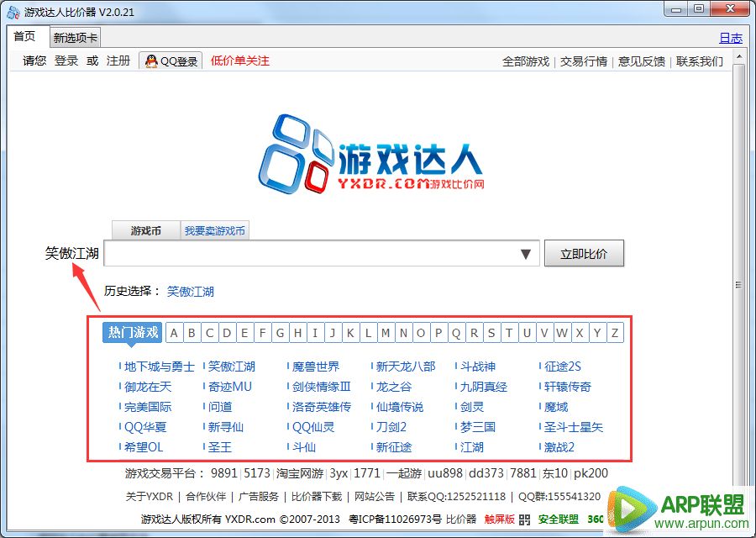Select game 斗战神

(477, 367)
